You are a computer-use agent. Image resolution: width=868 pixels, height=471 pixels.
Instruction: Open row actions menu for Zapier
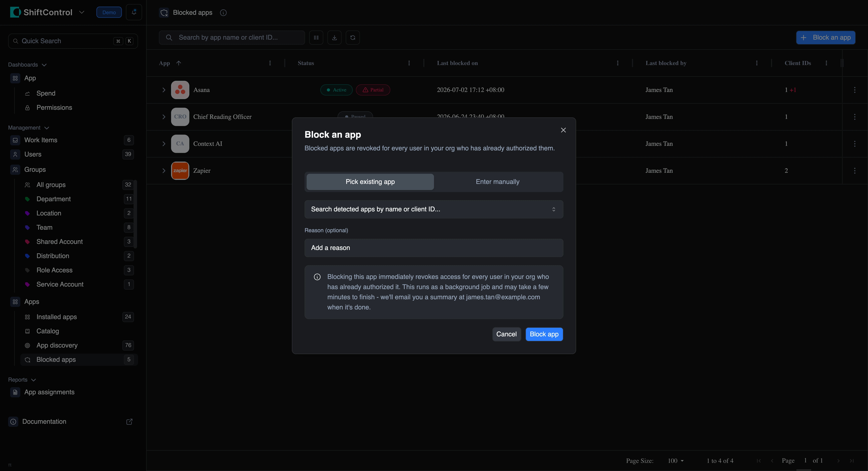point(855,171)
